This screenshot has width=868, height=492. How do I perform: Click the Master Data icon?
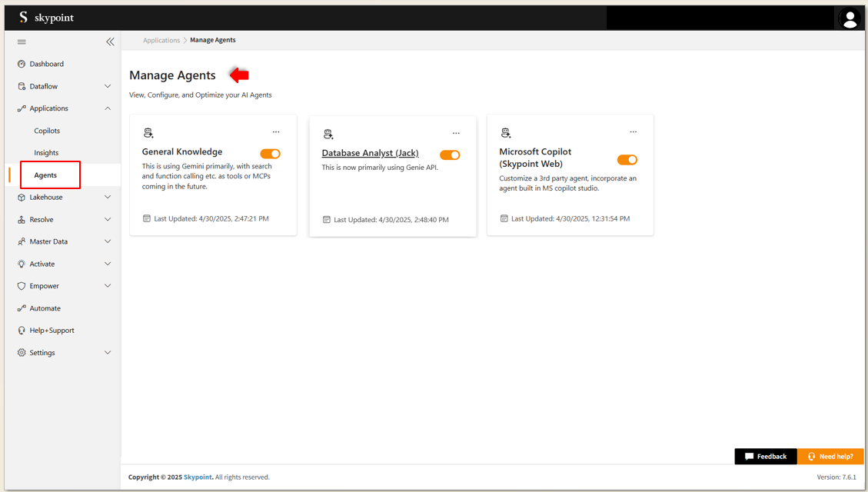pos(21,242)
